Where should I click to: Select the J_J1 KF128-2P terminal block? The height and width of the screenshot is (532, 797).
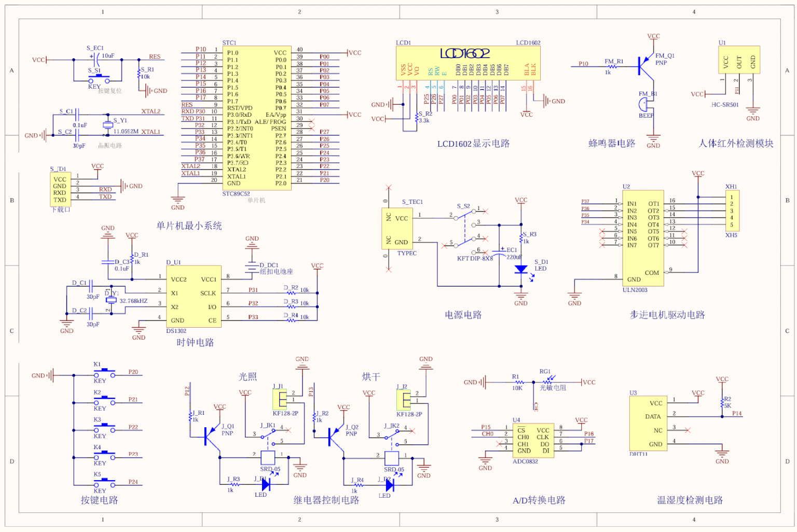tap(279, 399)
